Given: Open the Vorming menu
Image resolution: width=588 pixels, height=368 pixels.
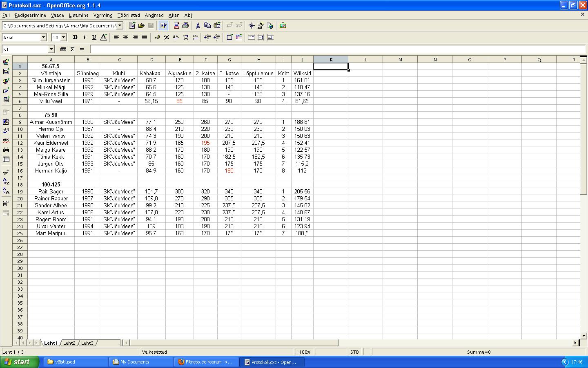Looking at the screenshot, I should click(x=102, y=15).
